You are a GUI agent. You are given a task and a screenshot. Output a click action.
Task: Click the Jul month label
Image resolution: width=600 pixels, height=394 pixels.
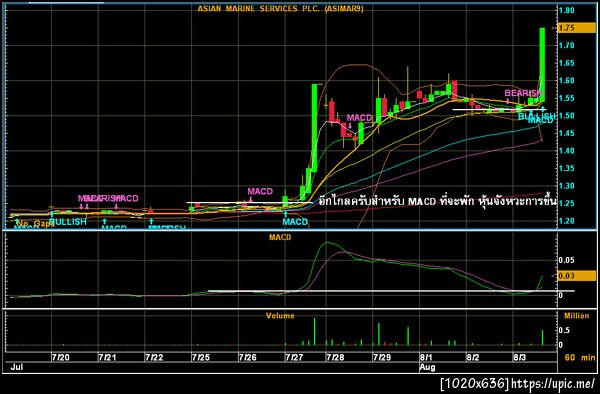coord(17,367)
